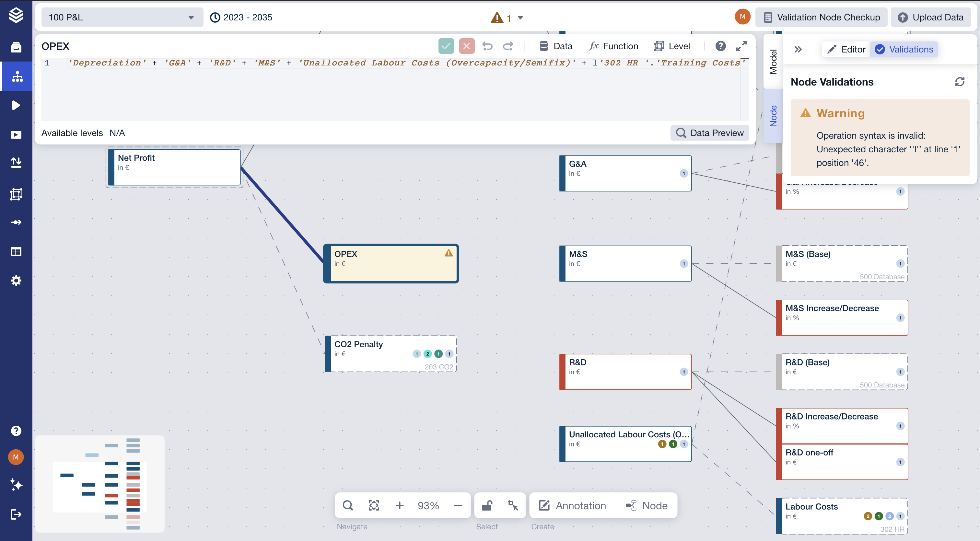
Task: Discard formula changes with the red X
Action: pos(467,46)
